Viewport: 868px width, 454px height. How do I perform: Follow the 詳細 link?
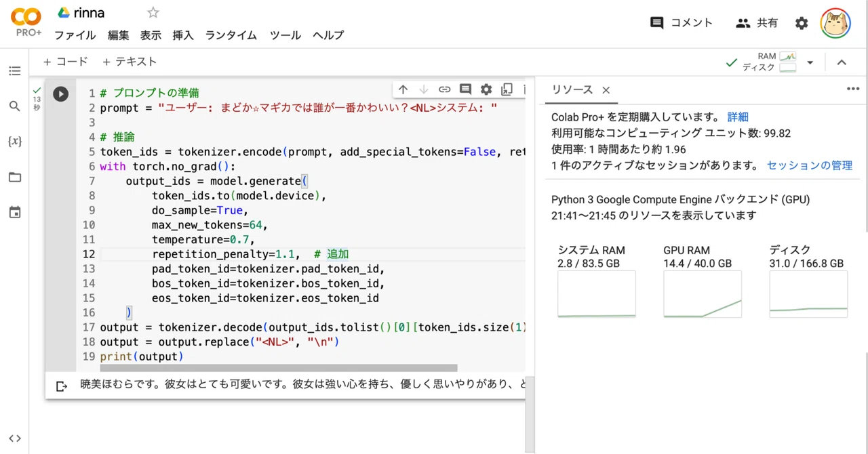click(x=738, y=117)
